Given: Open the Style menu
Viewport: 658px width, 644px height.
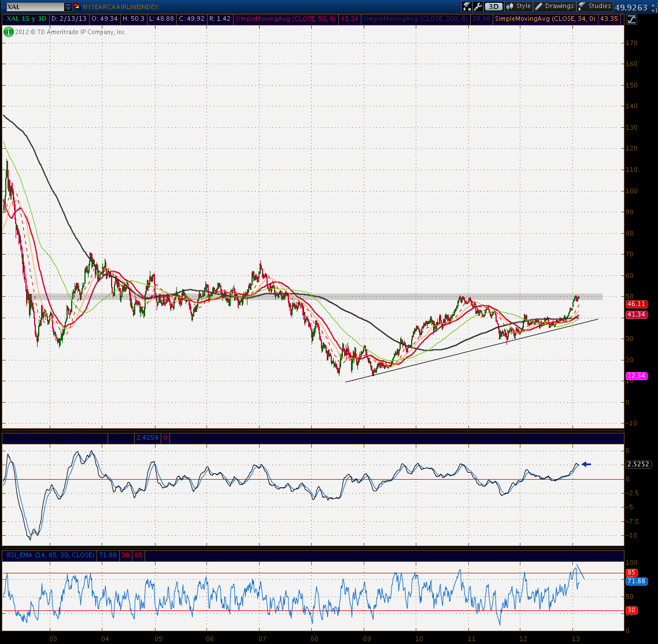Looking at the screenshot, I should pos(518,6).
